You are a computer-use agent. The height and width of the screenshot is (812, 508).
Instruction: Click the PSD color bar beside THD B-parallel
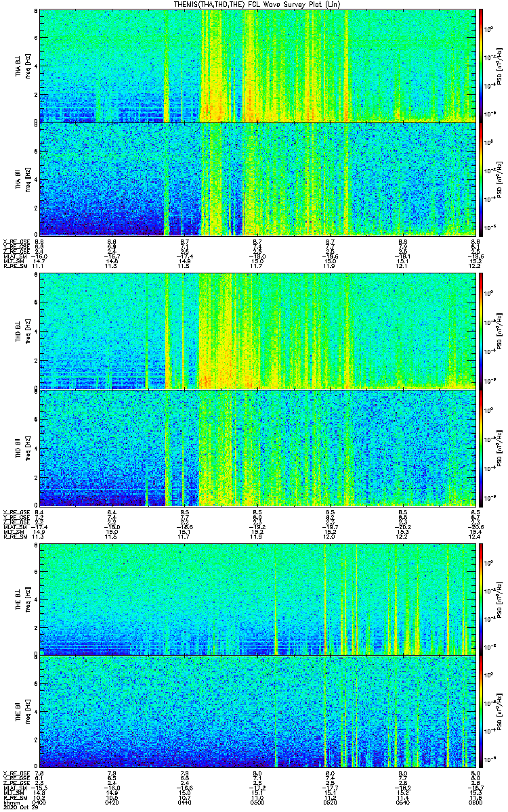[480, 447]
